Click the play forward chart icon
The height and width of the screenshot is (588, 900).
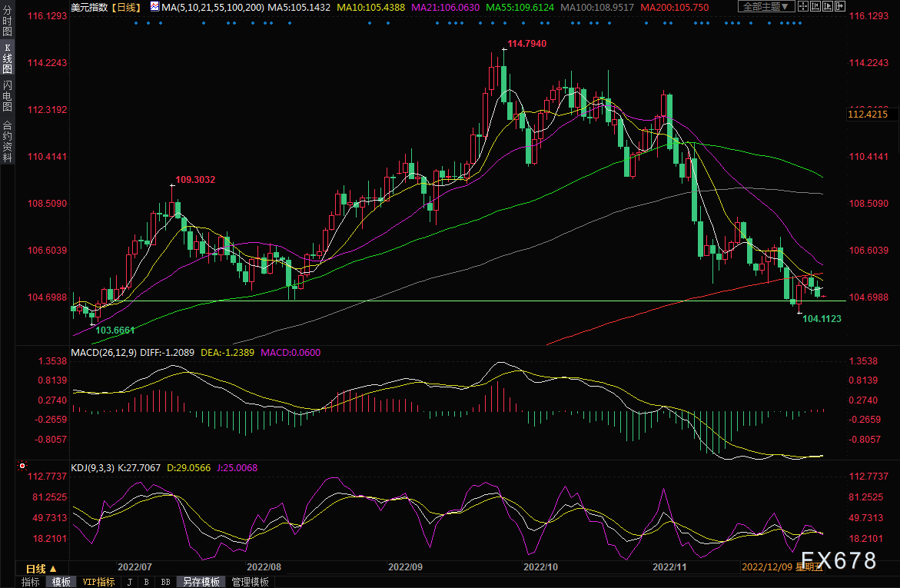828,7
